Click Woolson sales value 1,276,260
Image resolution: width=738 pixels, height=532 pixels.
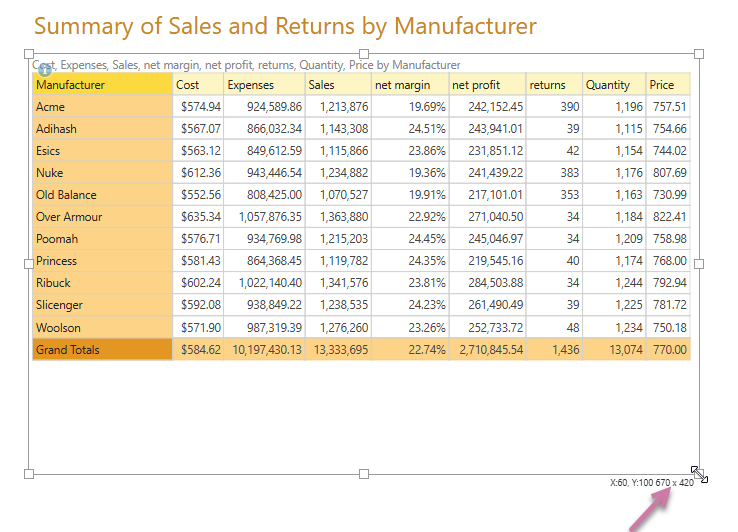click(x=344, y=328)
